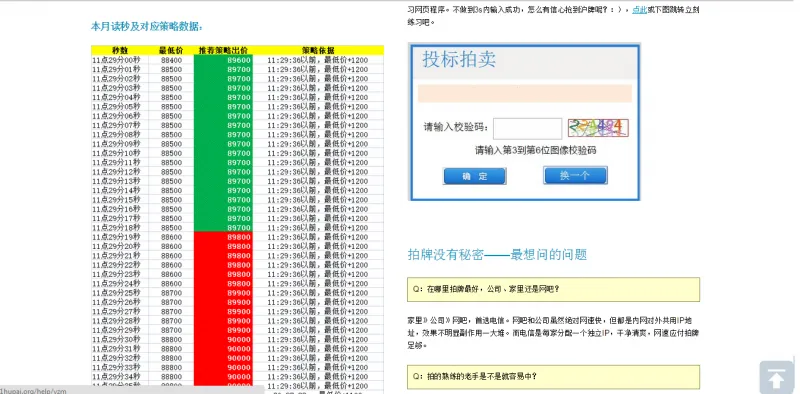800x394 pixels.
Task: Click the cell 11点29分25秒
Action: pyautogui.click(x=120, y=293)
